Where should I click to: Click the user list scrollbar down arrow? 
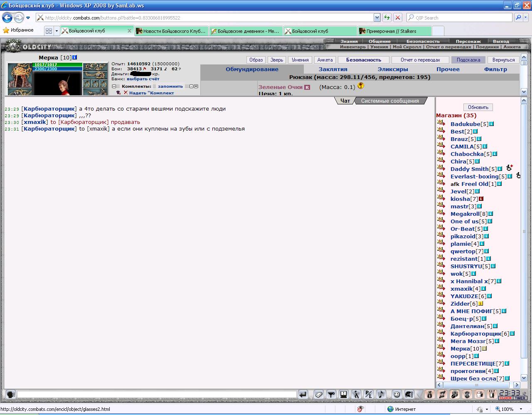[524, 378]
